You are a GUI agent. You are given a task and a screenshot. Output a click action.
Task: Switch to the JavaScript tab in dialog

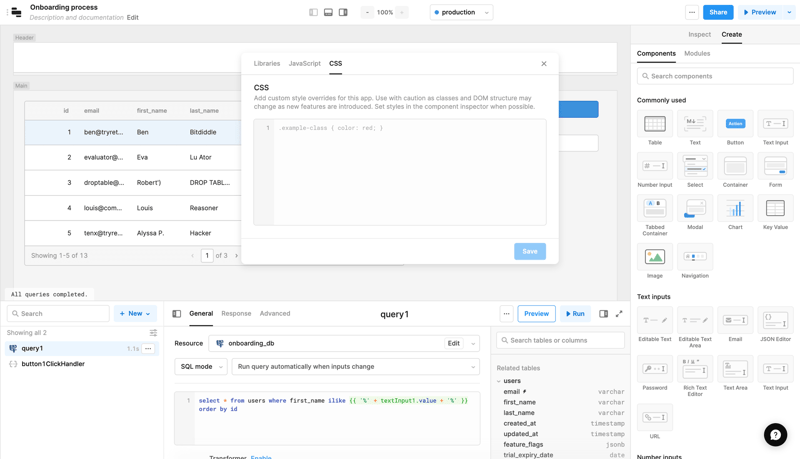tap(305, 64)
